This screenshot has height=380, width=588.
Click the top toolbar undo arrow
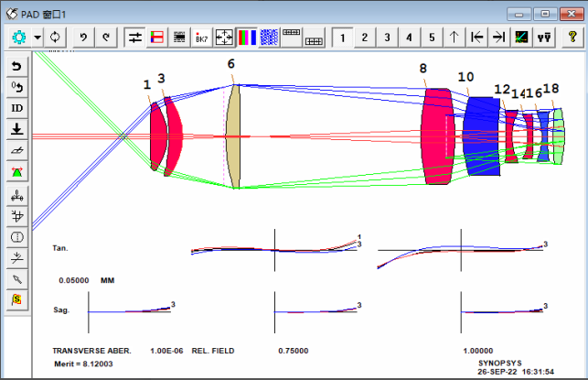point(83,38)
